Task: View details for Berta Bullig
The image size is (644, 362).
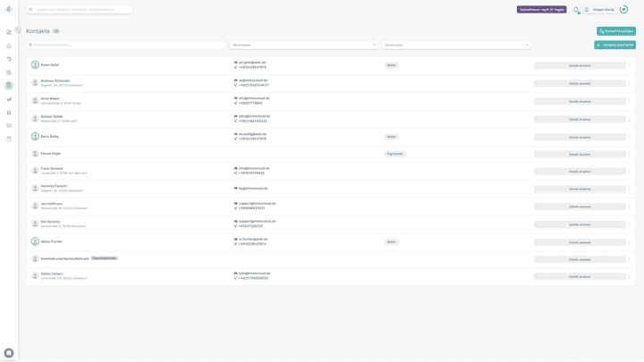Action: [x=580, y=137]
